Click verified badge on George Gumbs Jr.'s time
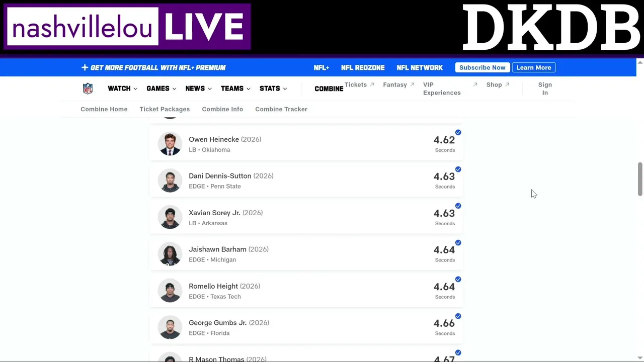The image size is (644, 362). [x=458, y=316]
